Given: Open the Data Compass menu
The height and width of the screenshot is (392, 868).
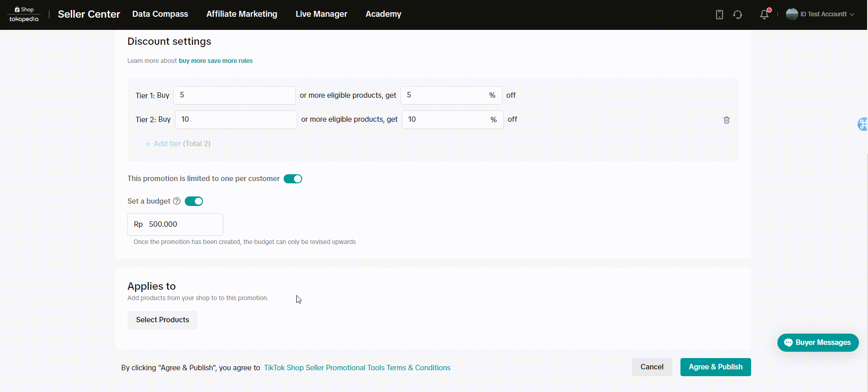Looking at the screenshot, I should coord(160,14).
